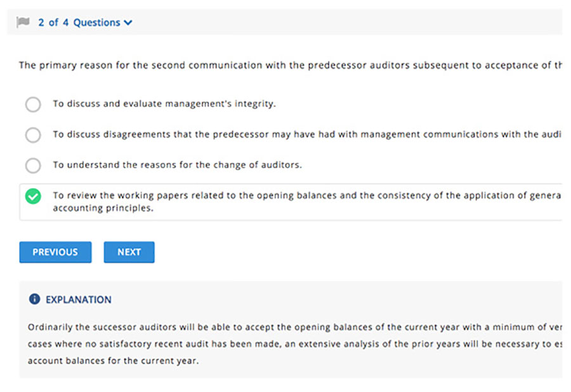Click the 'To discuss and evaluate management's integrity' text
This screenshot has height=392, width=571.
click(x=164, y=104)
